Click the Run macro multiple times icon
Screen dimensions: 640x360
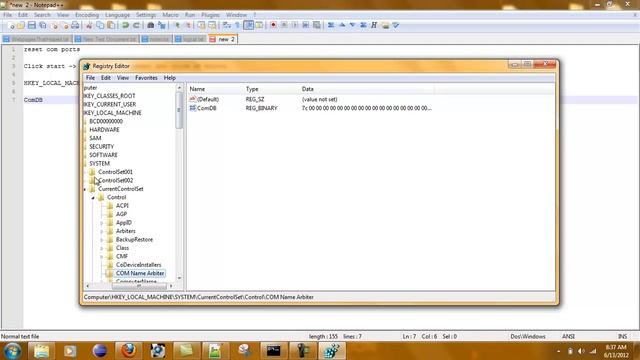point(305,25)
